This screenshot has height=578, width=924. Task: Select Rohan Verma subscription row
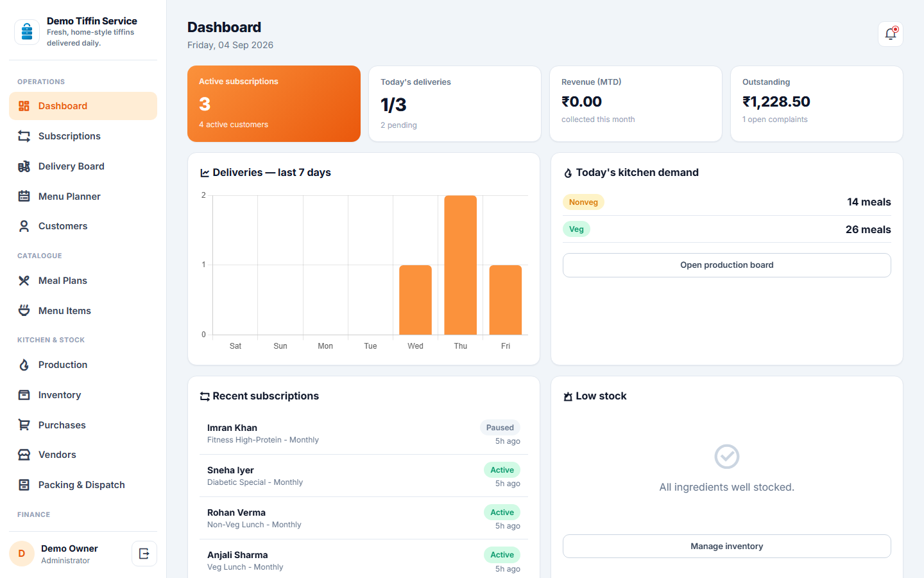tap(364, 518)
